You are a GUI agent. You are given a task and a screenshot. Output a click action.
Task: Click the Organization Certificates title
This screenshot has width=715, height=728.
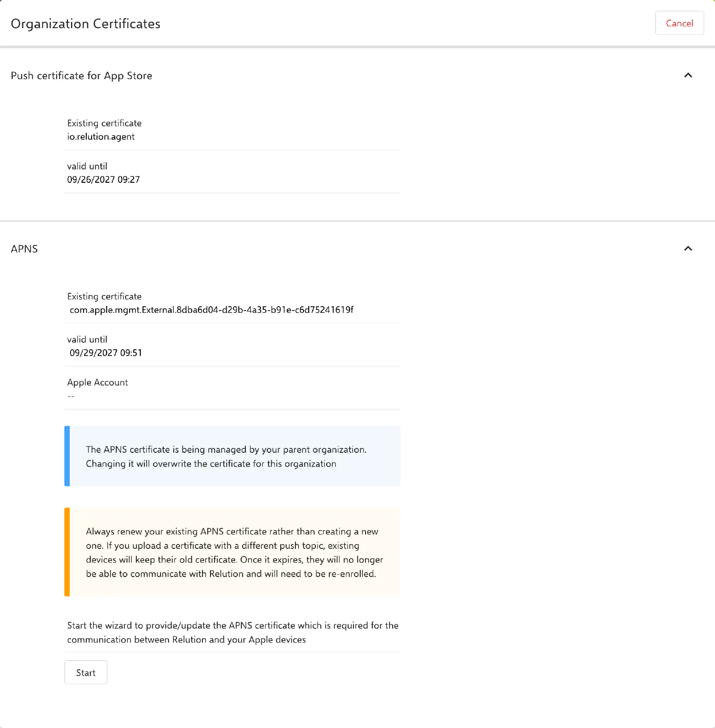pyautogui.click(x=86, y=24)
